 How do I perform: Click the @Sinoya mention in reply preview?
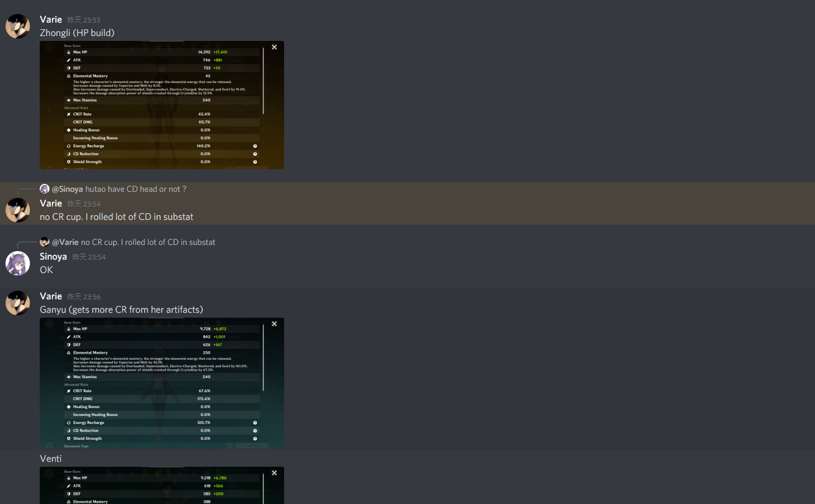pyautogui.click(x=67, y=189)
